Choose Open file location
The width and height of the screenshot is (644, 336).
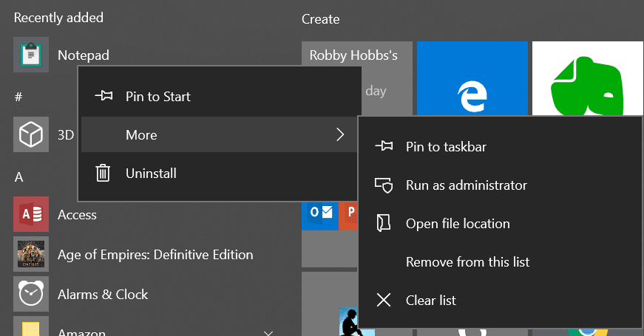click(501, 224)
